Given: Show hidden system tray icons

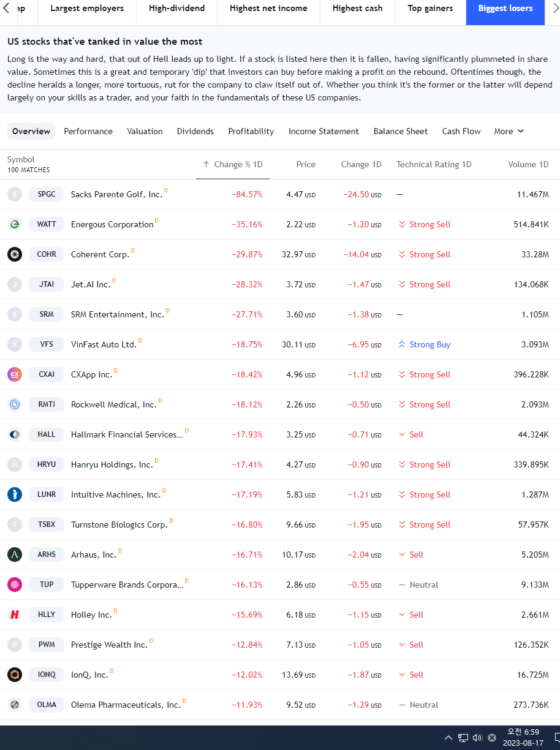Looking at the screenshot, I should pyautogui.click(x=448, y=738).
